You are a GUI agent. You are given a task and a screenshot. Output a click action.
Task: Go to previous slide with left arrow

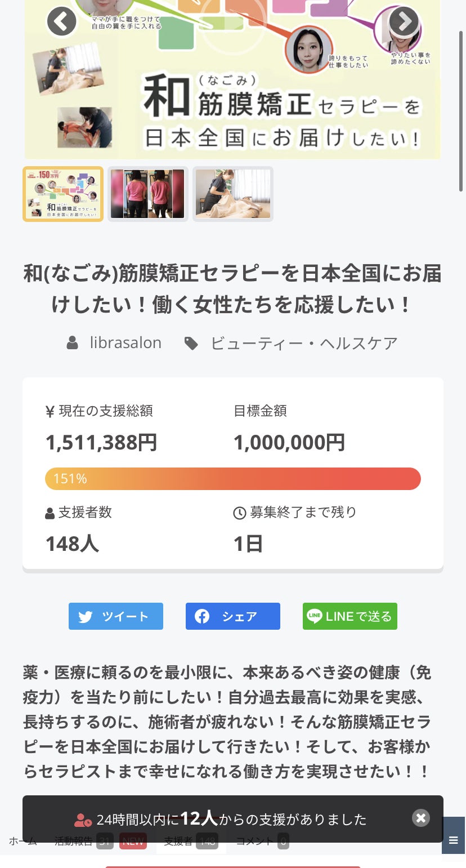pos(61,21)
